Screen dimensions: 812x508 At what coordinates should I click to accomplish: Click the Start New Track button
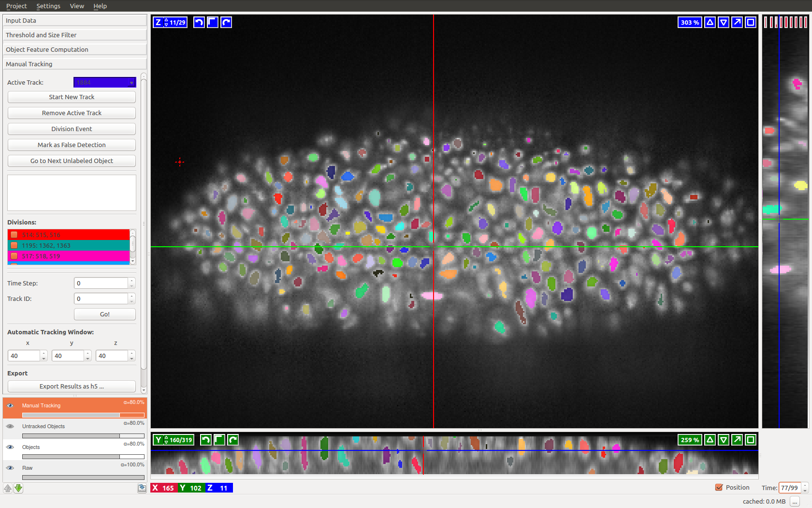(72, 97)
